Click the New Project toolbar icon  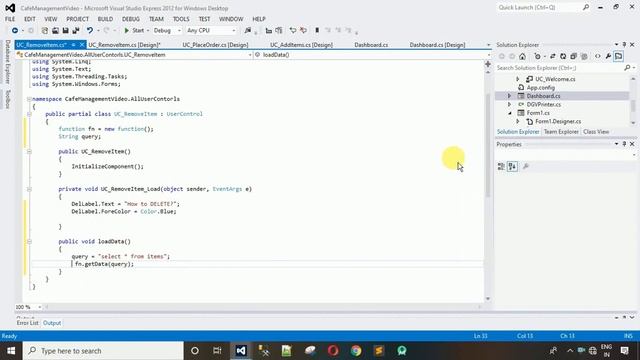point(45,31)
